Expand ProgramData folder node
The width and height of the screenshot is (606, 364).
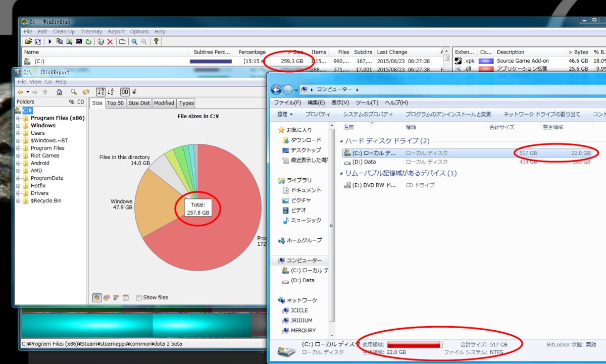tap(19, 178)
